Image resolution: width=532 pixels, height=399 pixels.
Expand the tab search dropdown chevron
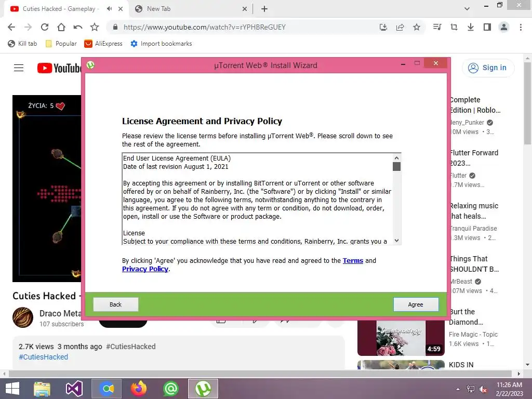(467, 9)
